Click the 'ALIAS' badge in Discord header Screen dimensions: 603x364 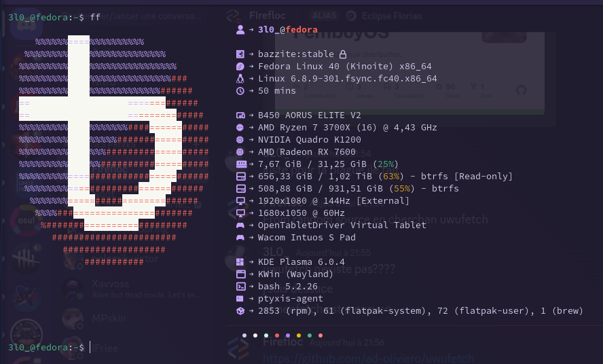pyautogui.click(x=324, y=16)
